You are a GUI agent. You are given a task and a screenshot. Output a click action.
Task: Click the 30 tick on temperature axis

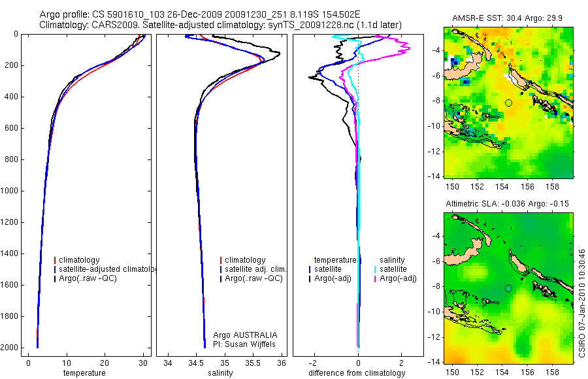(142, 363)
